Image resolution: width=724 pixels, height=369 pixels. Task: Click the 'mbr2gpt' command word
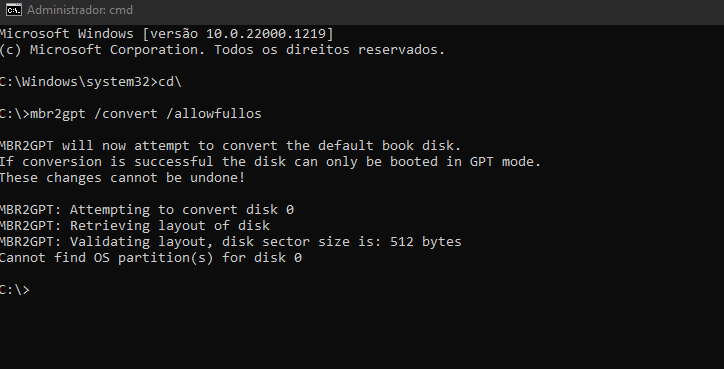[x=58, y=114]
